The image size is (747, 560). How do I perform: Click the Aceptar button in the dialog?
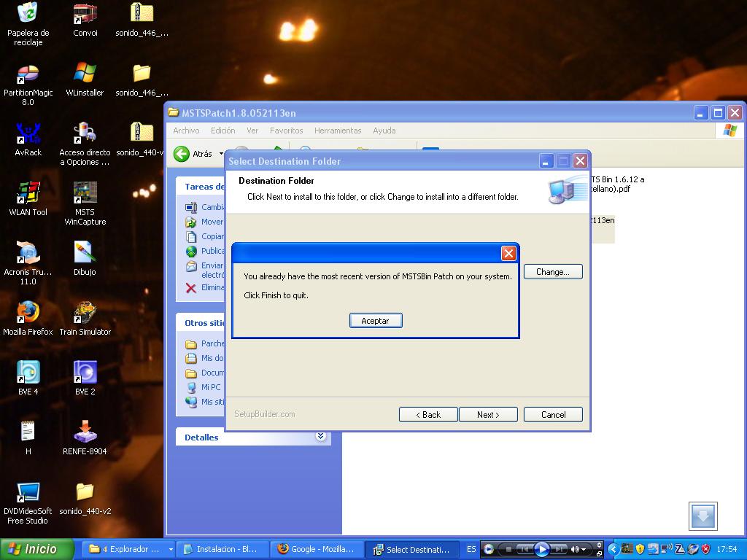click(x=375, y=321)
